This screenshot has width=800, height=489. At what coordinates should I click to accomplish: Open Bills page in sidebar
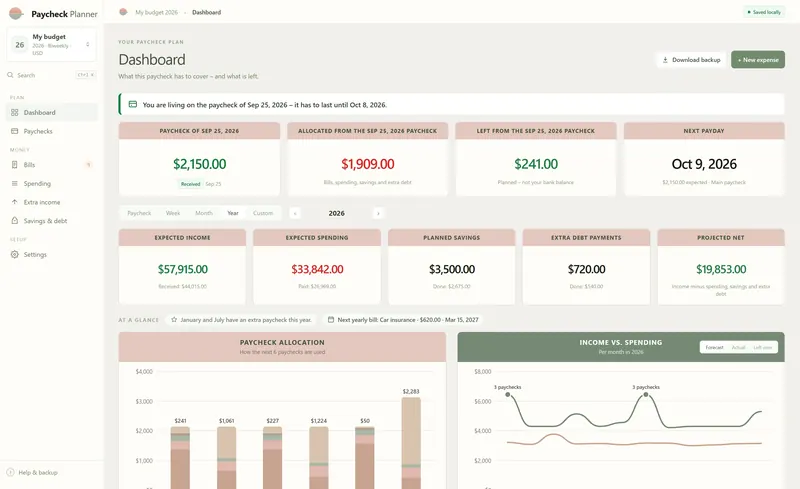point(52,165)
